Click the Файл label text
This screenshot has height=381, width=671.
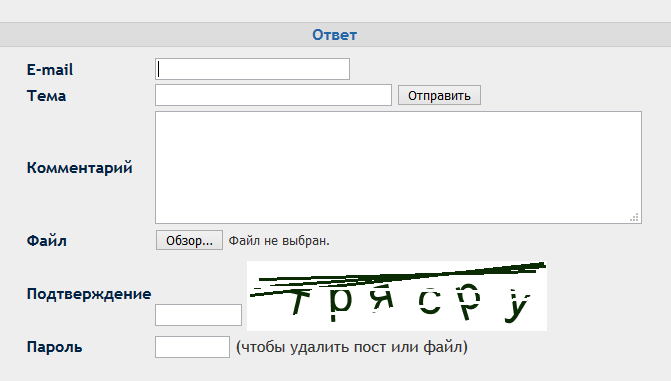(47, 241)
